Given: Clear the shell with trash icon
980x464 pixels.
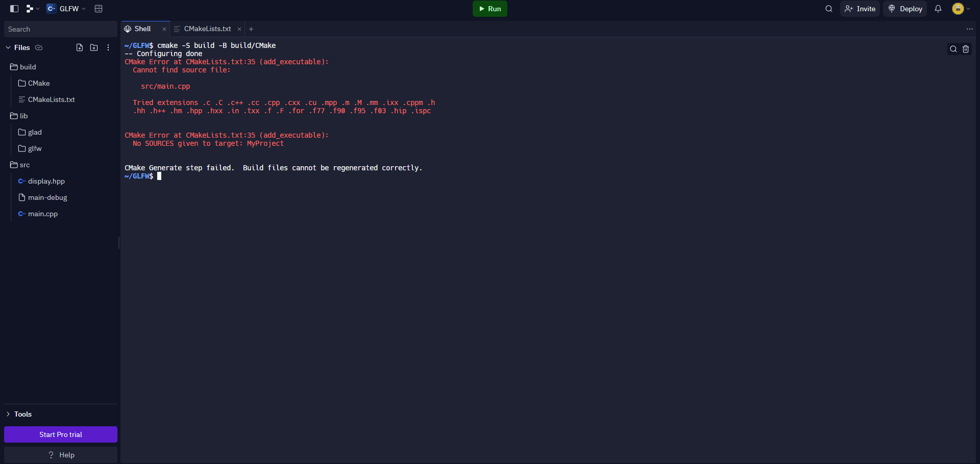Looking at the screenshot, I should point(966,49).
